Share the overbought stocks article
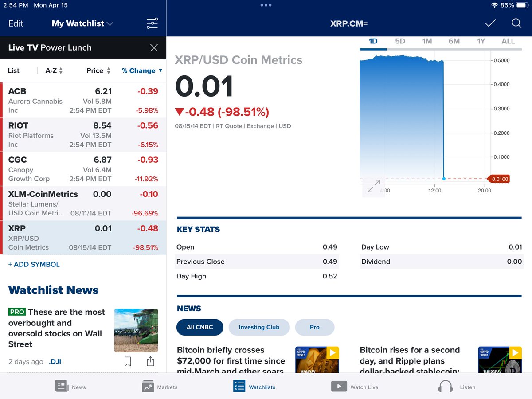This screenshot has width=532, height=399. coord(150,361)
